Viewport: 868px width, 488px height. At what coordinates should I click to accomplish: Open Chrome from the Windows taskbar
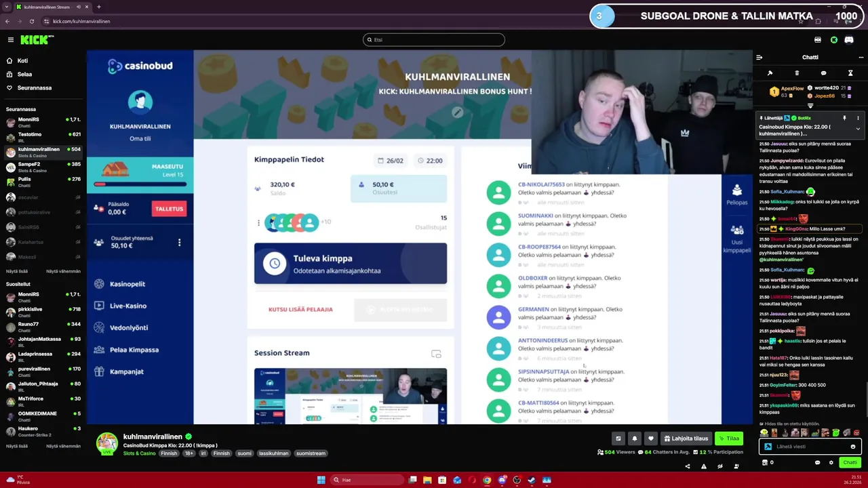click(487, 480)
